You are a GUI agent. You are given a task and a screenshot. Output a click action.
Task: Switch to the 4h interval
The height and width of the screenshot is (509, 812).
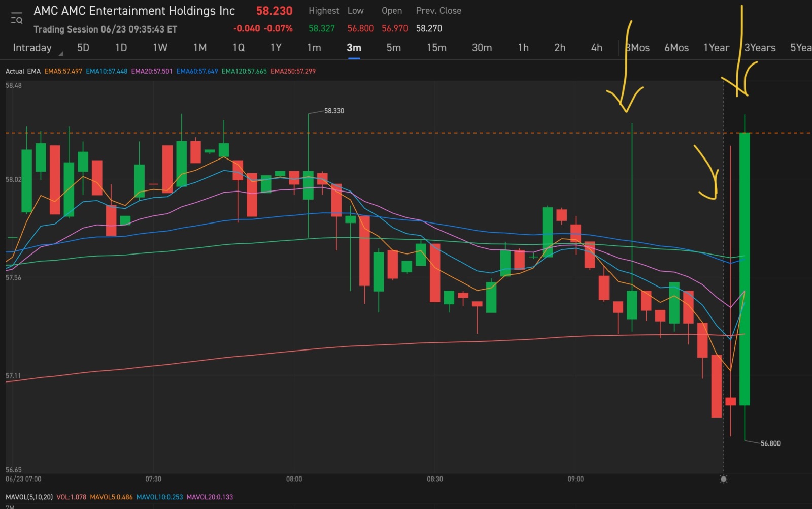(597, 48)
